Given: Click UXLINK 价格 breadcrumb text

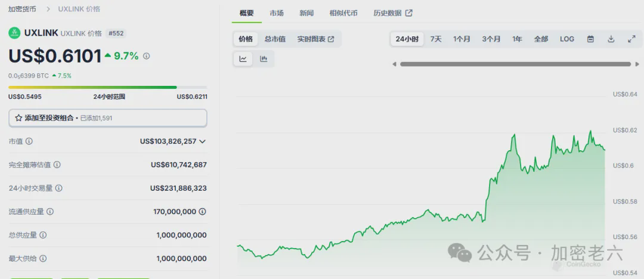Looking at the screenshot, I should (x=79, y=8).
